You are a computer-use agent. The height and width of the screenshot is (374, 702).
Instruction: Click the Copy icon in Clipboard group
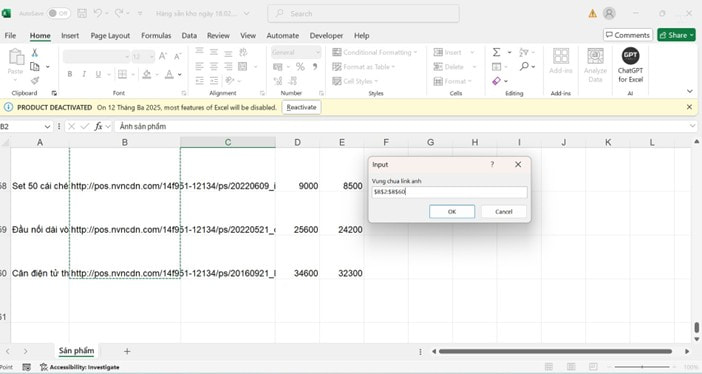[x=34, y=67]
